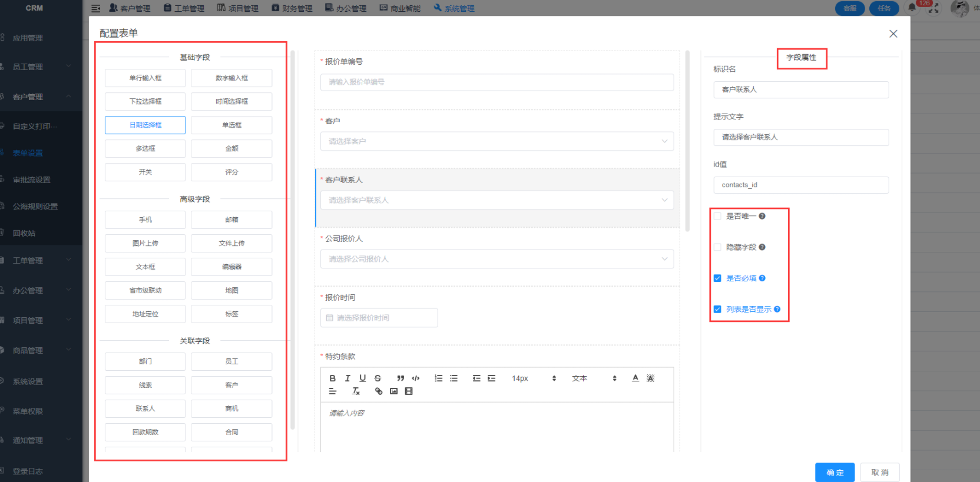980x482 pixels.
Task: Increase indent in the editor toolbar
Action: click(491, 378)
